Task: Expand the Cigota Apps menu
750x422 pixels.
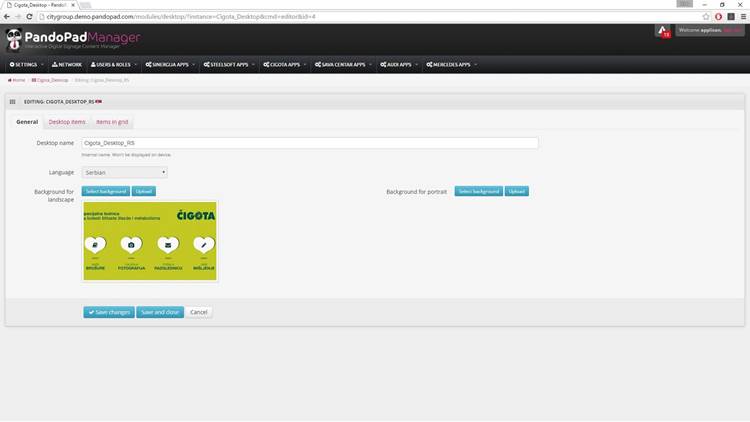Action: tap(285, 64)
